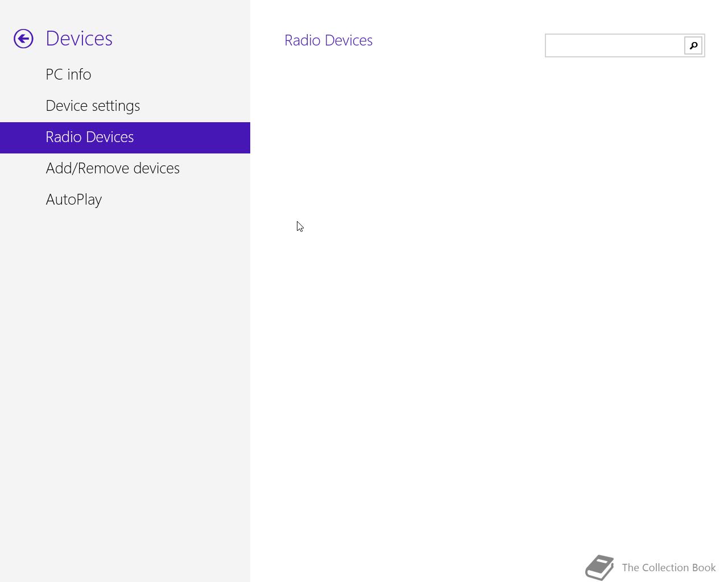Go to Add/Remove devices

tap(125, 169)
